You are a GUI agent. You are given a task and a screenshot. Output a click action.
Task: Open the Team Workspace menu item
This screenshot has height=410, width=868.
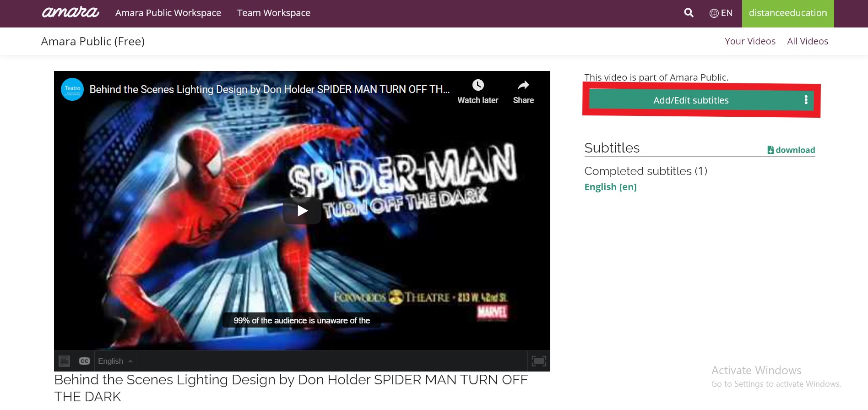[273, 13]
